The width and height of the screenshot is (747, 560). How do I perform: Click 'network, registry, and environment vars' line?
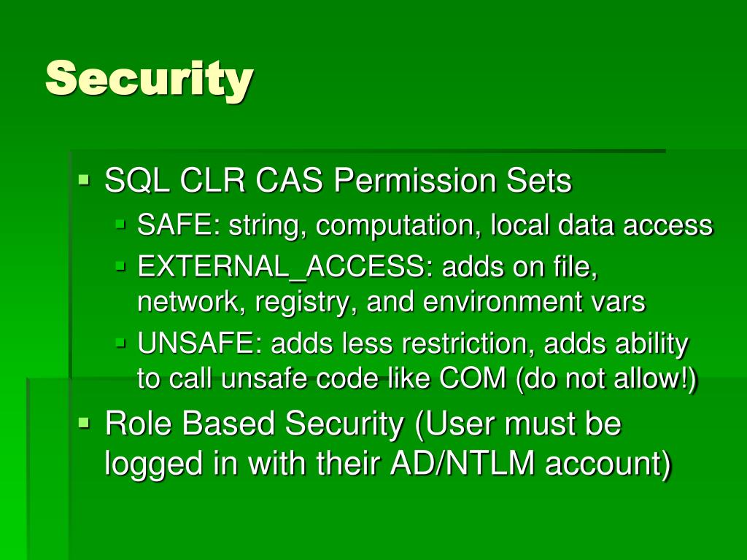click(391, 303)
